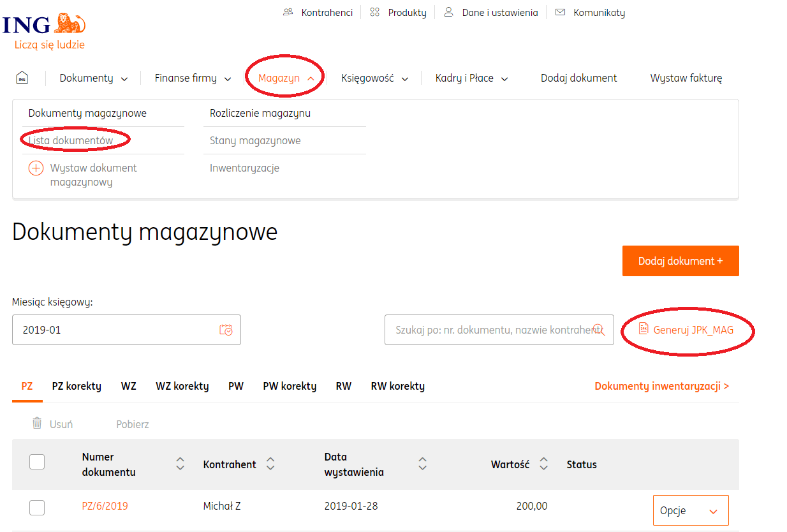Click the Komunikaty envelope icon
The image size is (787, 532).
click(560, 12)
